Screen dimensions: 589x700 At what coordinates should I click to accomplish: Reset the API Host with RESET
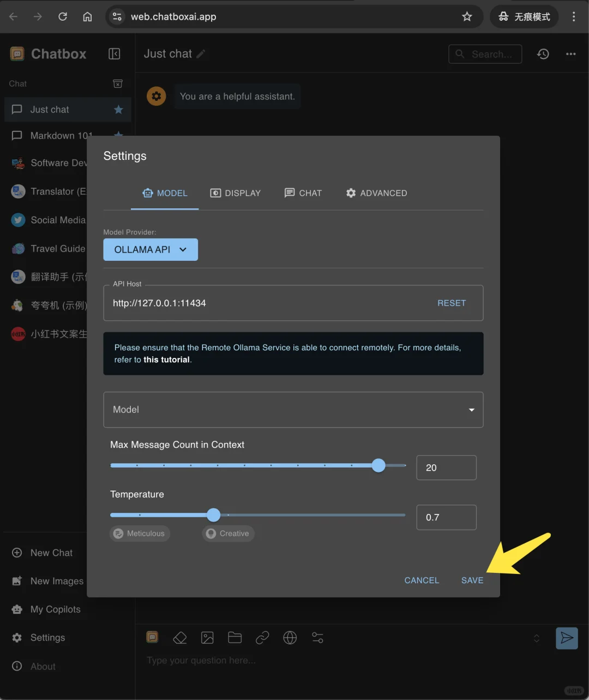(452, 303)
